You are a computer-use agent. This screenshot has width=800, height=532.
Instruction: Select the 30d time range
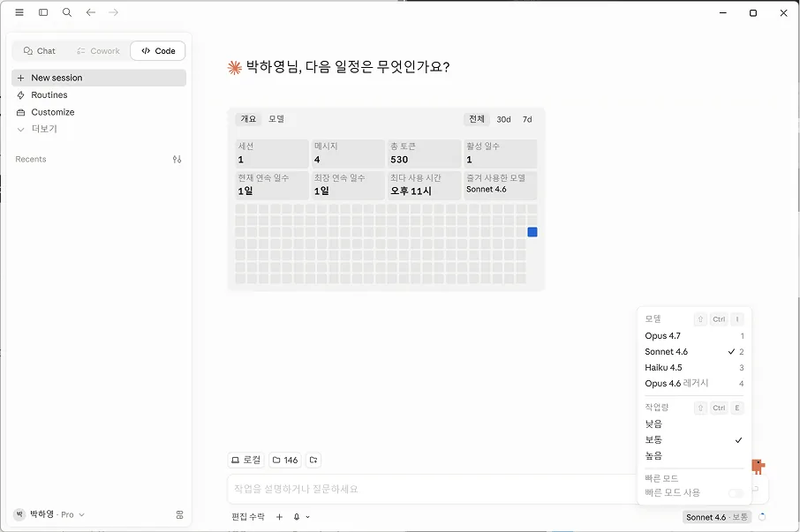coord(503,119)
